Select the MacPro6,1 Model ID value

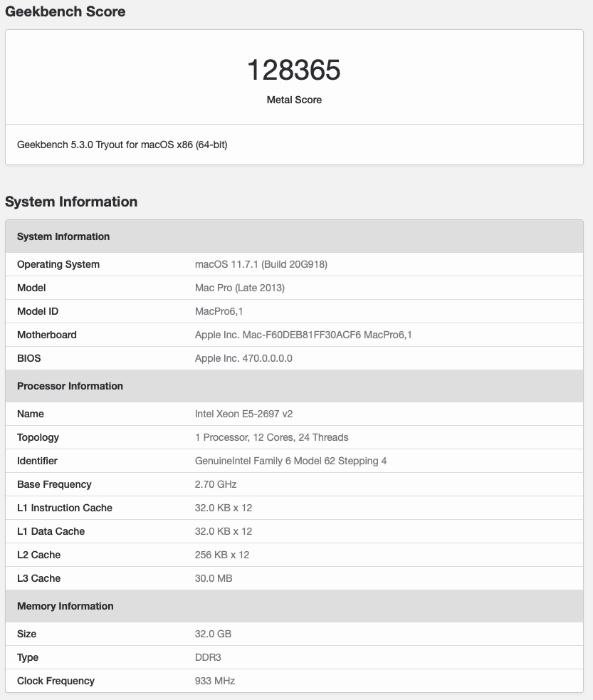click(219, 312)
